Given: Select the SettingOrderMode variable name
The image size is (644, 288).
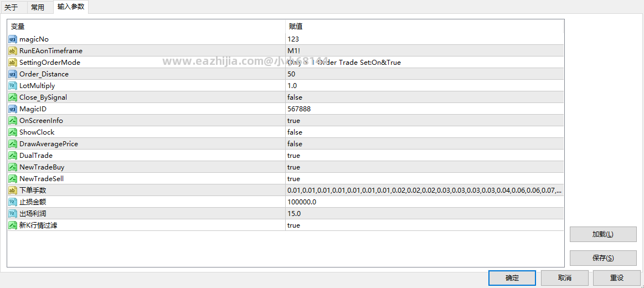Looking at the screenshot, I should (50, 63).
